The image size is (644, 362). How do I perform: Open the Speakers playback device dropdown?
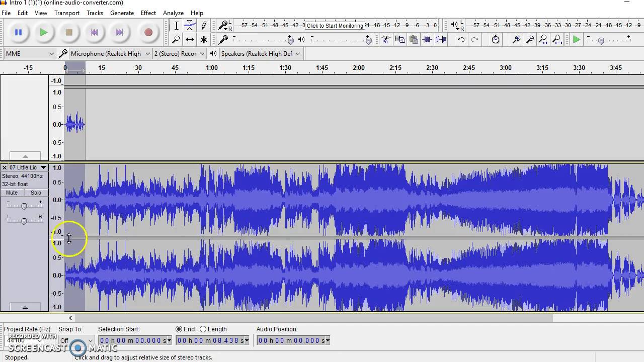point(261,54)
